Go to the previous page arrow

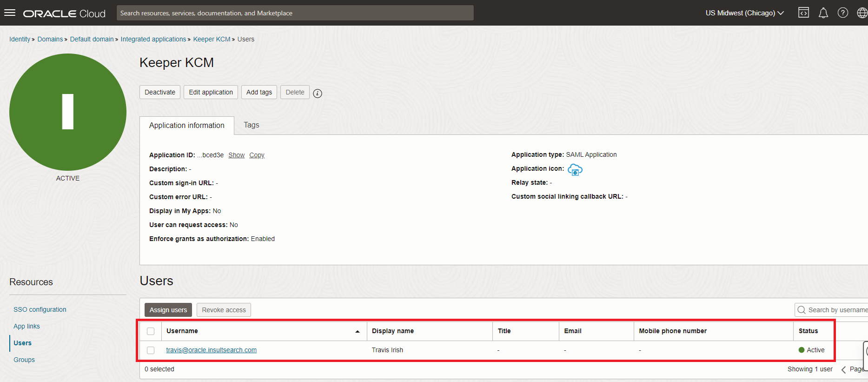(x=843, y=369)
